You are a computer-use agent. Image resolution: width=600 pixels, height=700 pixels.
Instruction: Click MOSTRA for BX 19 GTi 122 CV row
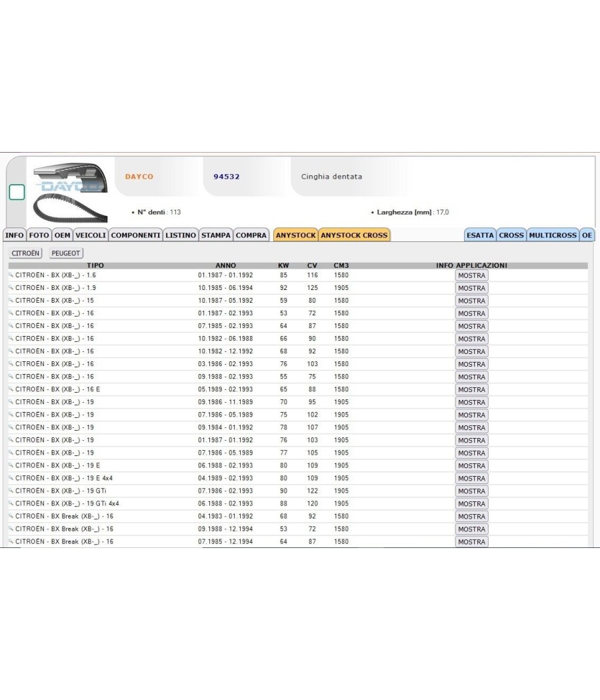[x=471, y=491]
